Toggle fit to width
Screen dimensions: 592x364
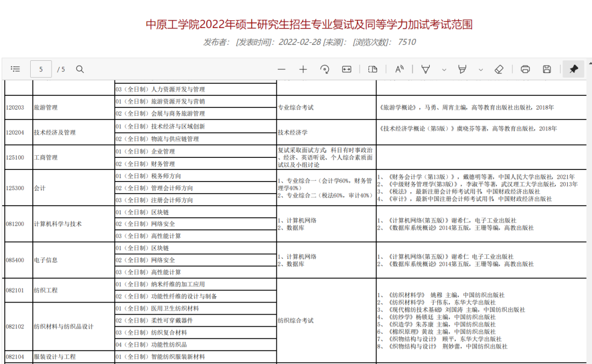[346, 69]
